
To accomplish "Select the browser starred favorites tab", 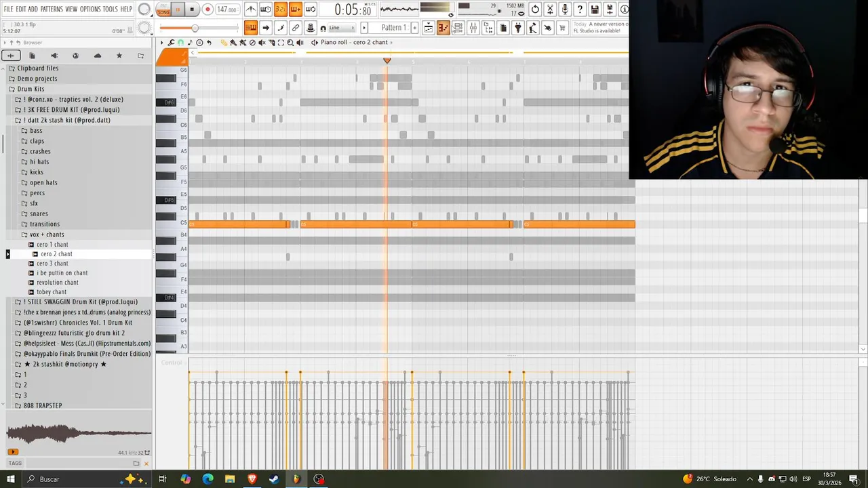I will point(119,56).
